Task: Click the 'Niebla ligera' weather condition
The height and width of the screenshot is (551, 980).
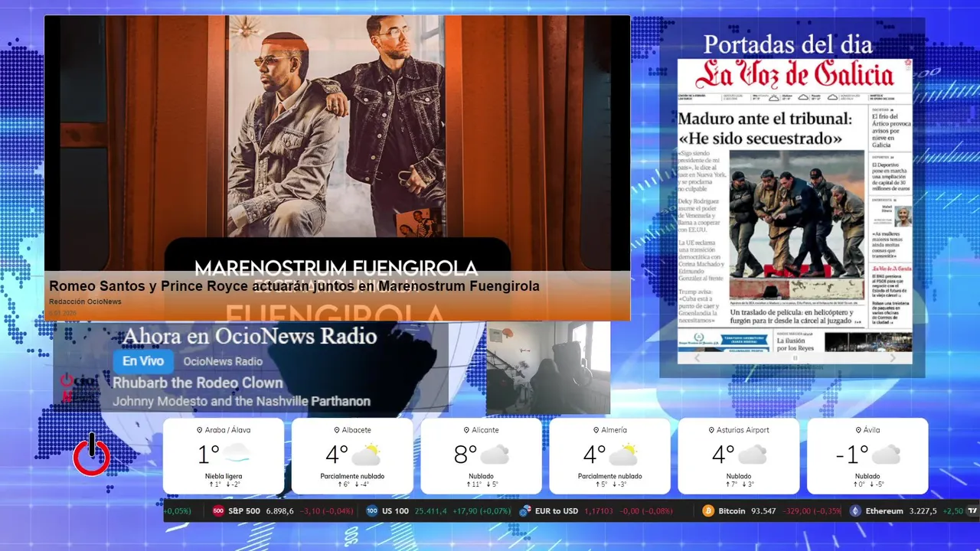Action: point(224,476)
